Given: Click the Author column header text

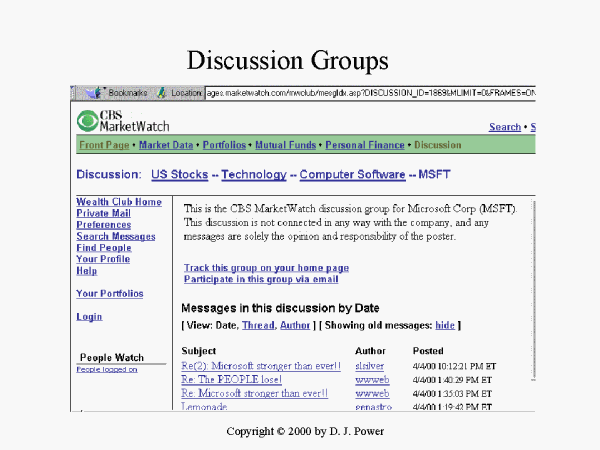Looking at the screenshot, I should pos(370,351).
